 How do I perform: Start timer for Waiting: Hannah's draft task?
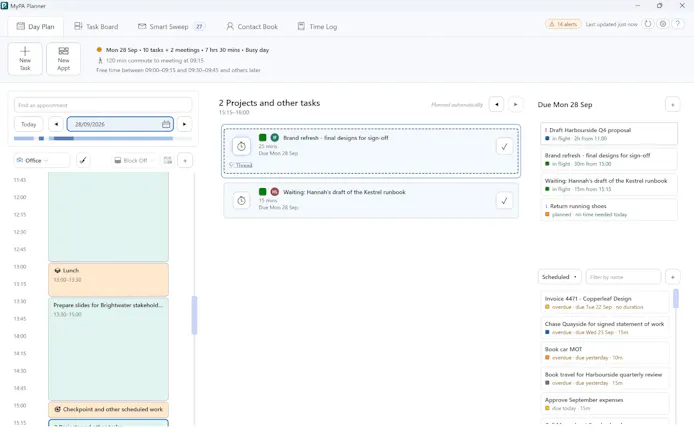coord(241,201)
